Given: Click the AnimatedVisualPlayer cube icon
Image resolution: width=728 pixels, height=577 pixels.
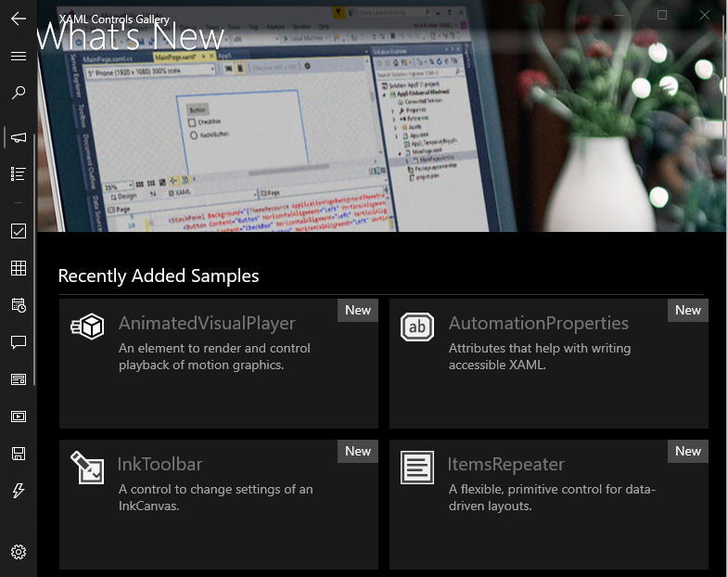Looking at the screenshot, I should coord(87,327).
